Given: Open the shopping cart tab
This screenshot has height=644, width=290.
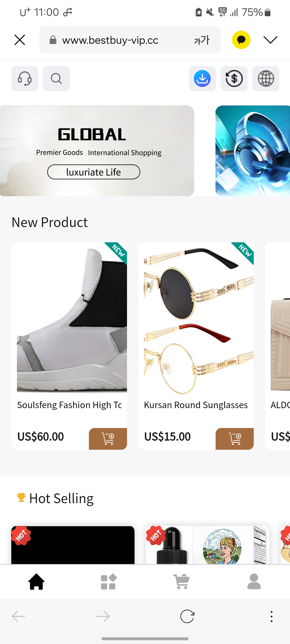Looking at the screenshot, I should [x=182, y=581].
